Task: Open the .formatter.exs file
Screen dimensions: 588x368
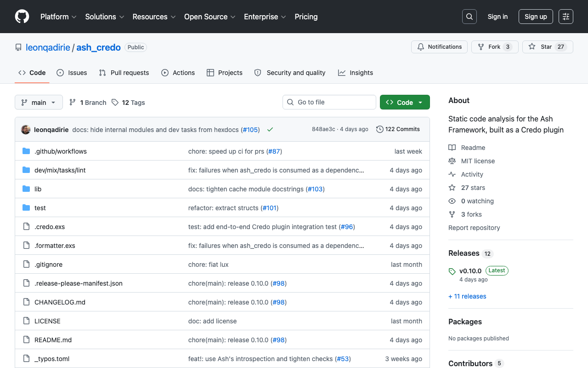Action: tap(55, 246)
